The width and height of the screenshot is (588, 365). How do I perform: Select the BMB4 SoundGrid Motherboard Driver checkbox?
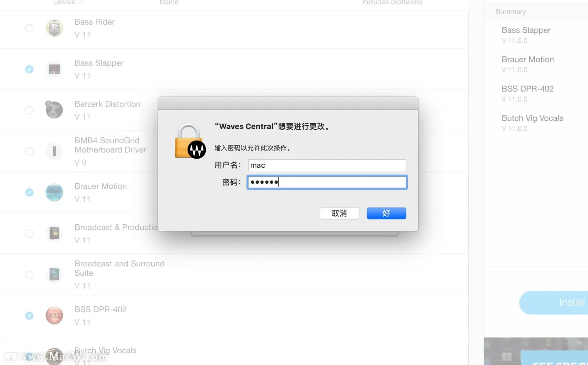[29, 151]
